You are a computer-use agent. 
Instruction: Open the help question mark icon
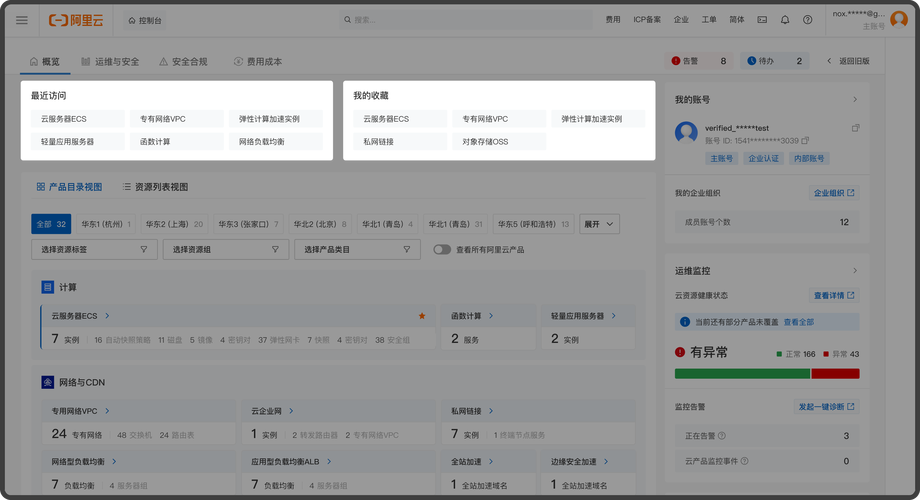808,19
